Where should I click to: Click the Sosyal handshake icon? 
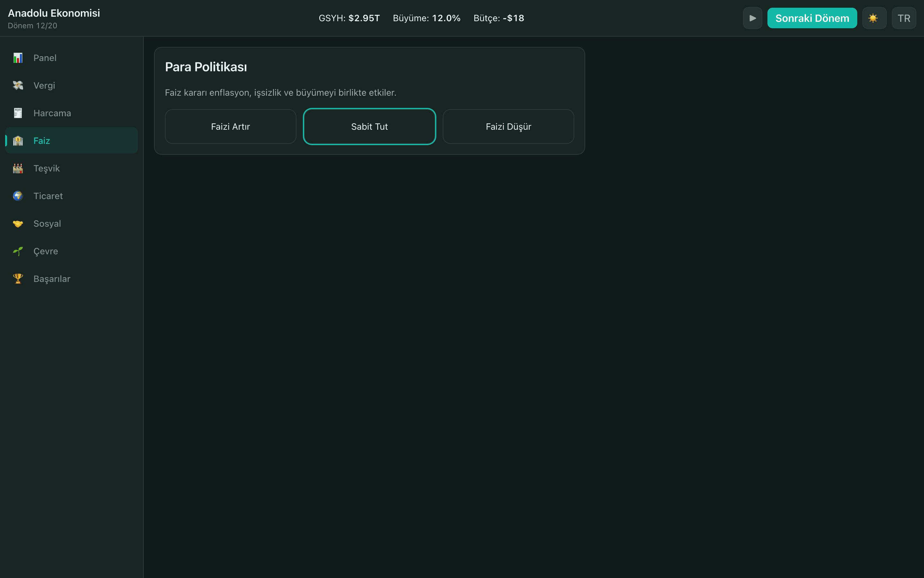coord(18,223)
